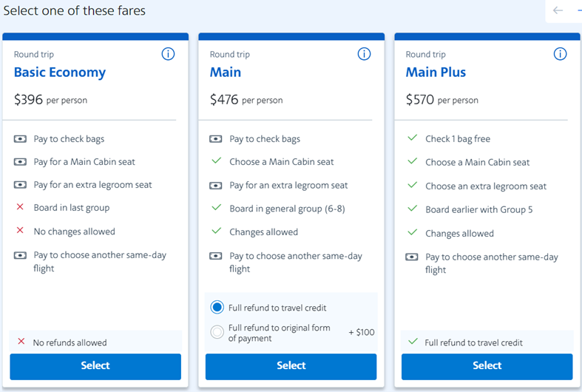Screen dimensions: 582x392
Task: Click Main Plus Full refund to travel credit row
Action: pos(487,342)
